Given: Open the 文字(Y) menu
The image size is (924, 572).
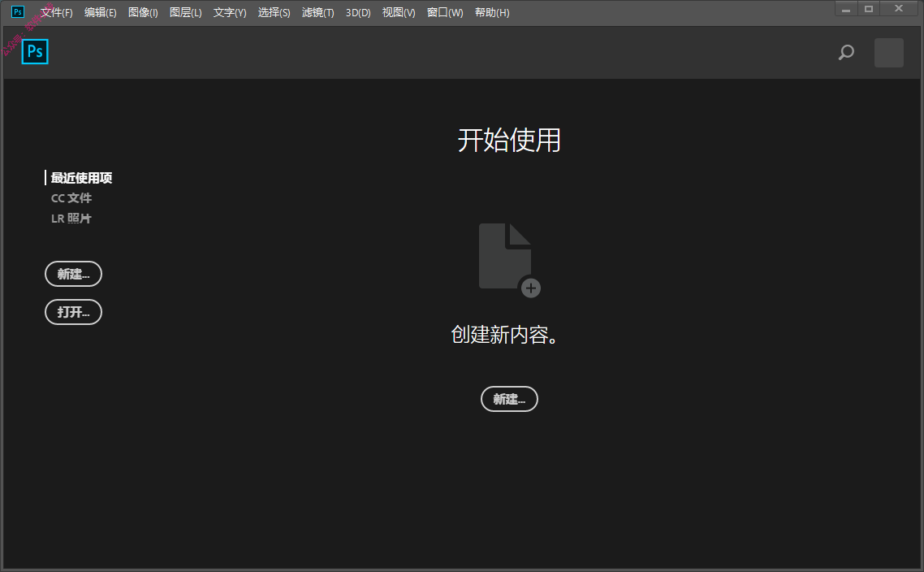Looking at the screenshot, I should (x=230, y=12).
